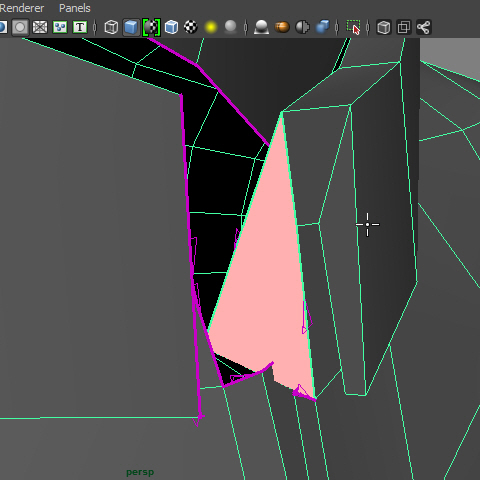Toggle viewport Shadows gray sphere icon
The image size is (480, 480).
click(x=231, y=27)
